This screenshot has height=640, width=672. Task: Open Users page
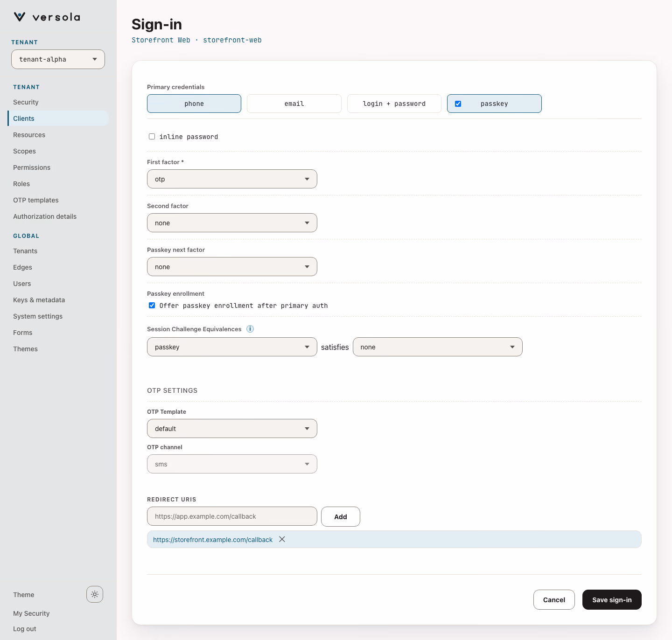[x=58, y=284]
